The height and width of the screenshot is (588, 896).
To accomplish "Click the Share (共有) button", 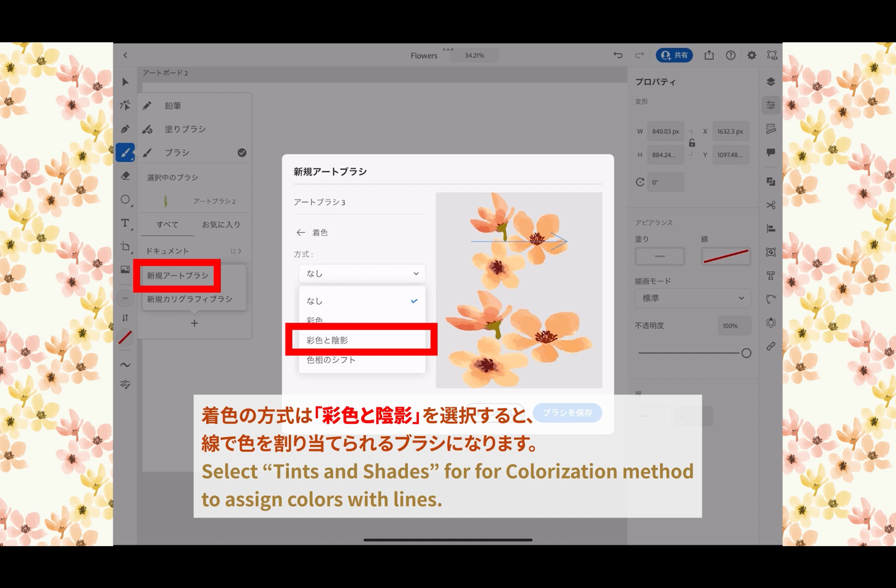I will click(674, 55).
